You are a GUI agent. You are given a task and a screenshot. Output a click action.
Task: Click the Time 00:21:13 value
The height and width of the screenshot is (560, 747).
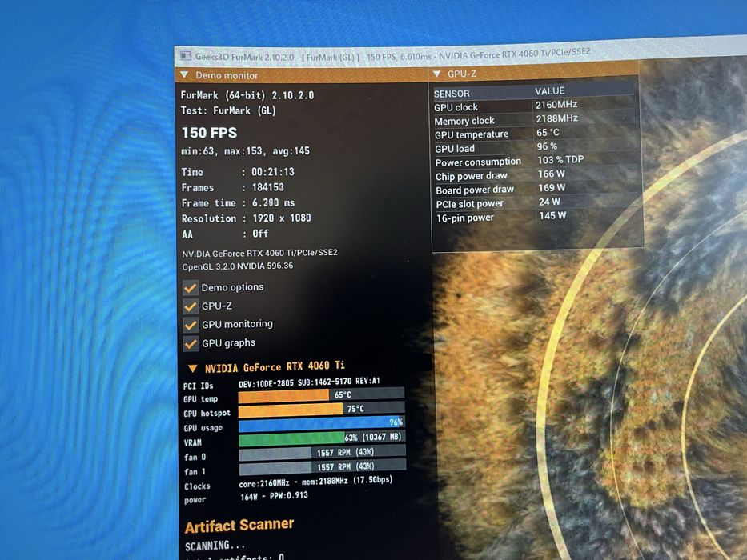(x=273, y=172)
